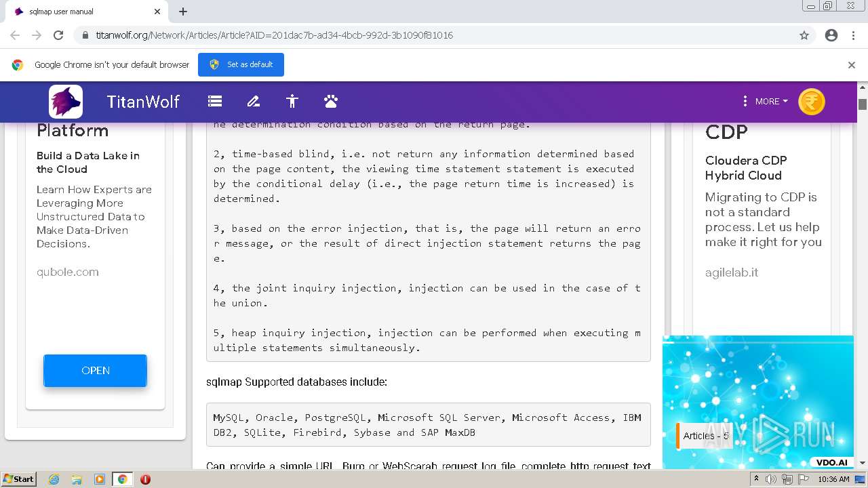Click Build a Data Lake in the Cloud heading
This screenshot has height=488, width=868.
point(88,162)
